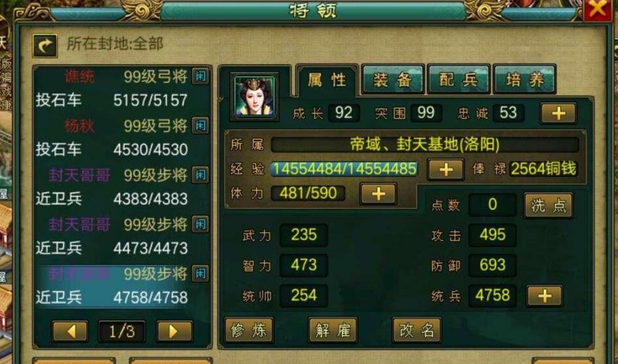The width and height of the screenshot is (618, 364).
Task: Restore stamina with plus beside 体力
Action: coord(378,194)
